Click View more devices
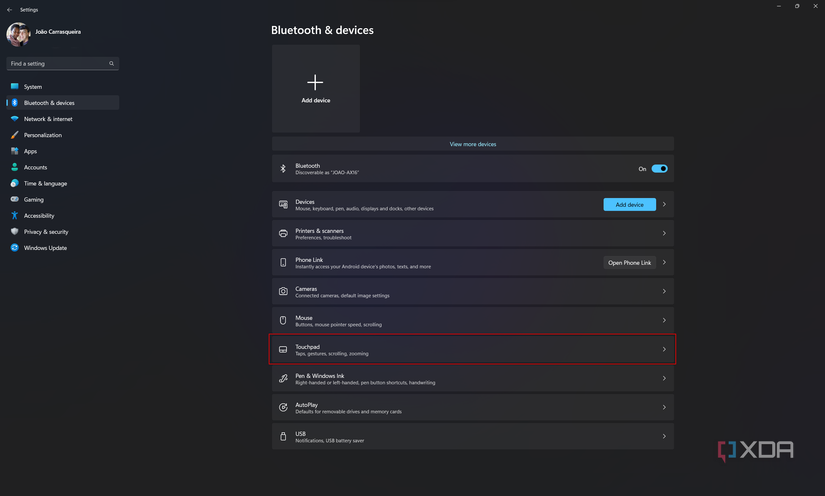 (472, 144)
